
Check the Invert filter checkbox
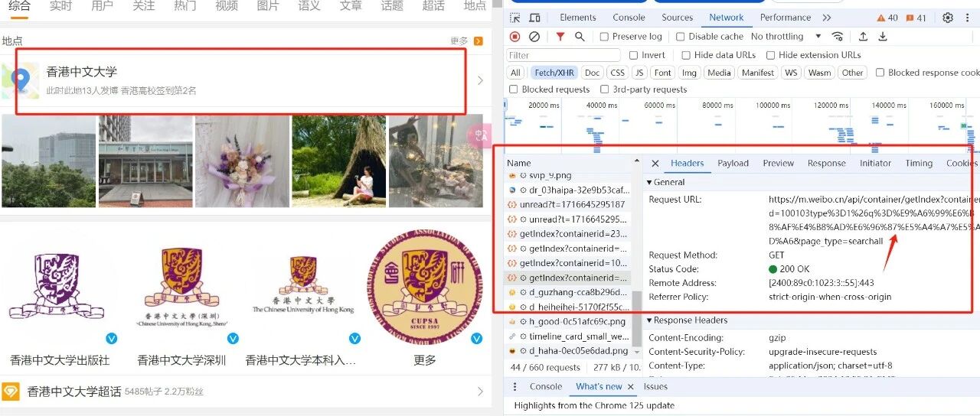[x=633, y=55]
